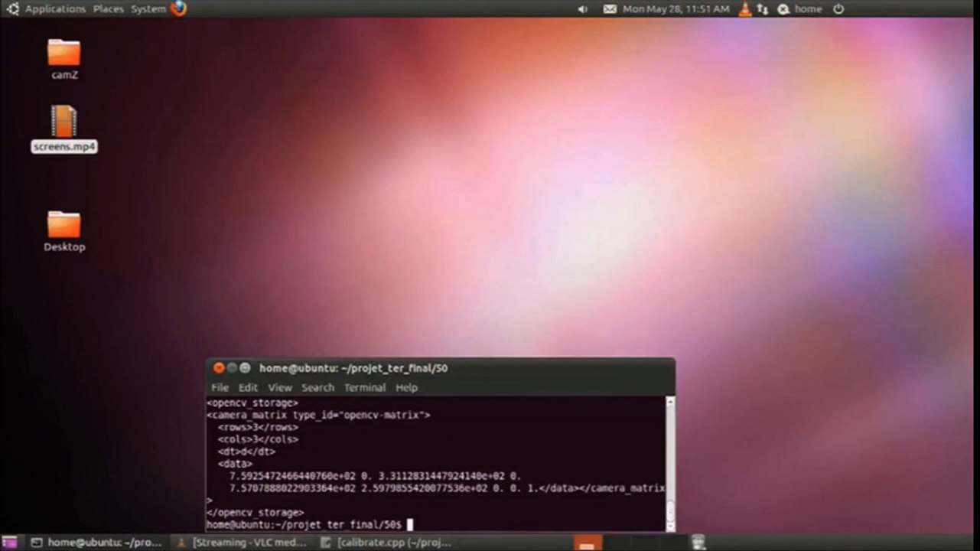Open the Applications menu
Screen dimensions: 980x551
(55, 9)
